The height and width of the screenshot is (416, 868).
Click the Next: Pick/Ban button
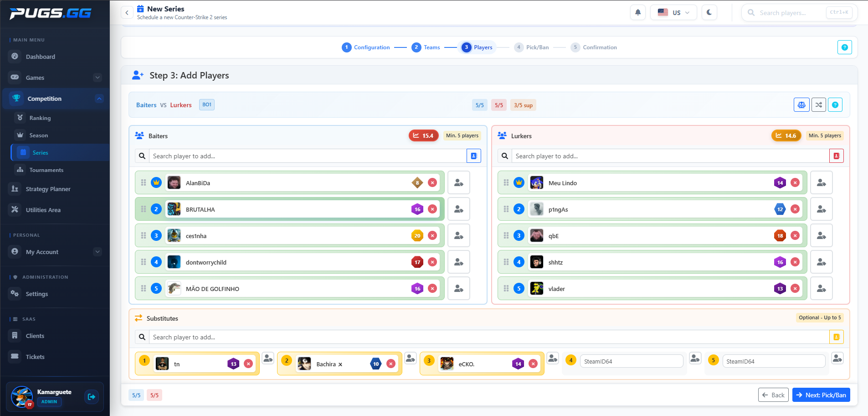[x=821, y=395]
